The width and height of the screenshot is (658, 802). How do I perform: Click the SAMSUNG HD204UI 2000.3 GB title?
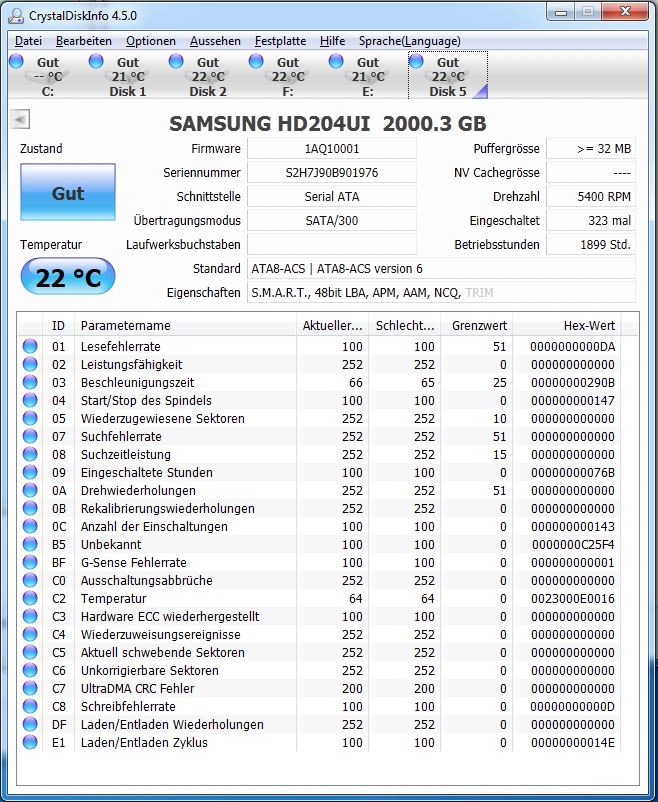[x=327, y=123]
